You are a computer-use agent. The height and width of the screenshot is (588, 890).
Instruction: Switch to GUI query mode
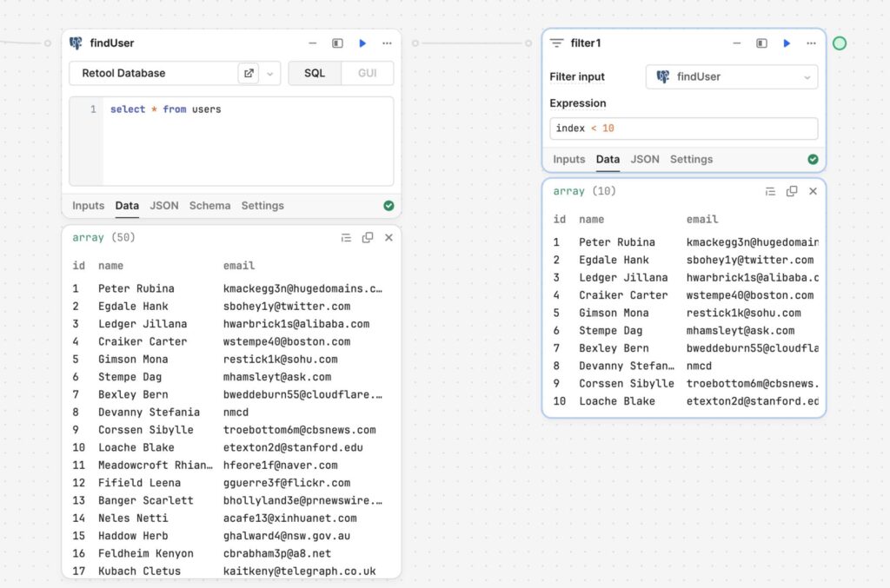click(367, 73)
